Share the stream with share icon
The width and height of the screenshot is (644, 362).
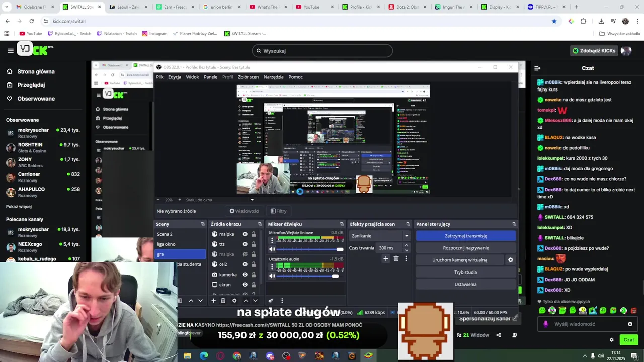click(499, 335)
